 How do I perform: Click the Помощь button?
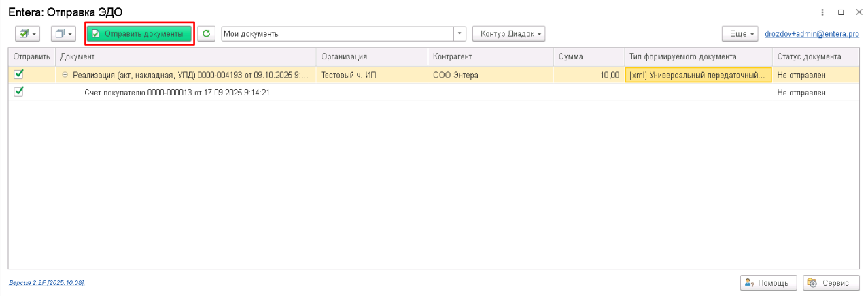(x=767, y=282)
